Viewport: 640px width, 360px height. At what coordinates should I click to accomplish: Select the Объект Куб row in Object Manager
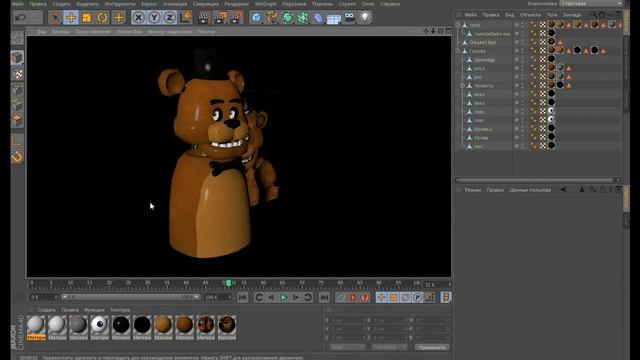(x=482, y=42)
